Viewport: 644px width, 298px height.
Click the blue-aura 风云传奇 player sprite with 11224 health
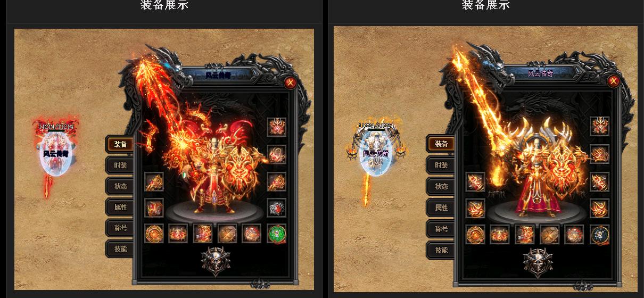click(376, 152)
